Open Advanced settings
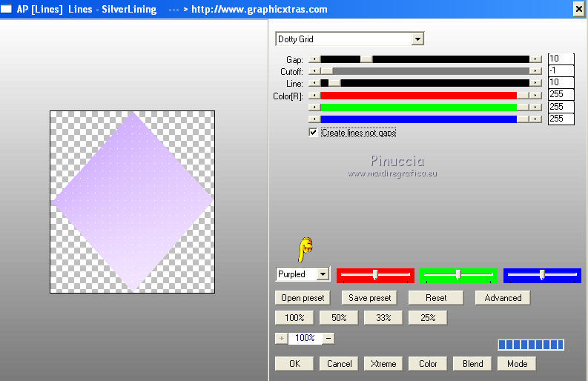This screenshot has height=381, width=588. [x=503, y=298]
